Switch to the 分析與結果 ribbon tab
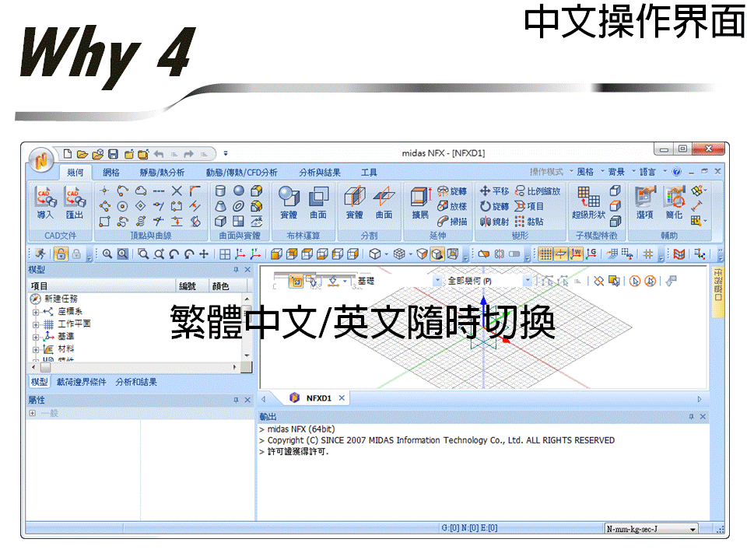747x560 pixels. pos(320,173)
